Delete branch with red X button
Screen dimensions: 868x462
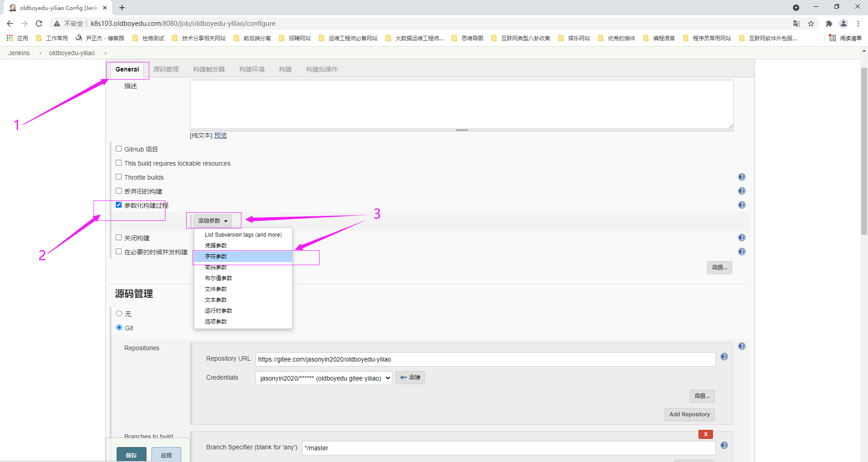tap(705, 434)
